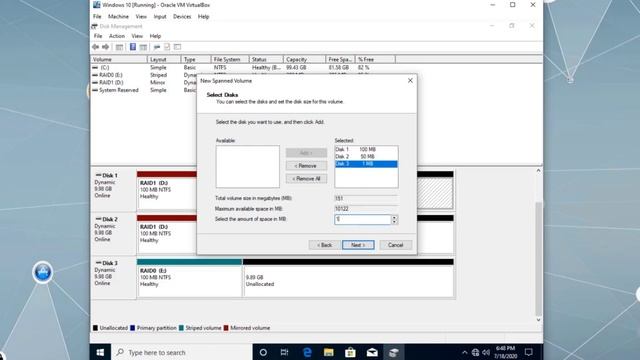The width and height of the screenshot is (640, 360).
Task: Open the VirtualBox File menu
Action: (x=97, y=16)
